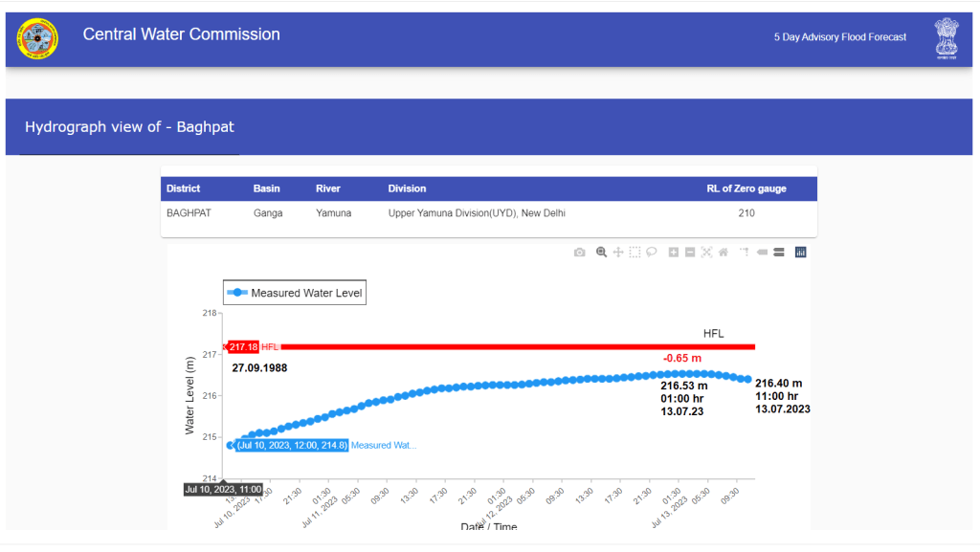
Task: Choose the Box Select tool
Action: pyautogui.click(x=635, y=253)
